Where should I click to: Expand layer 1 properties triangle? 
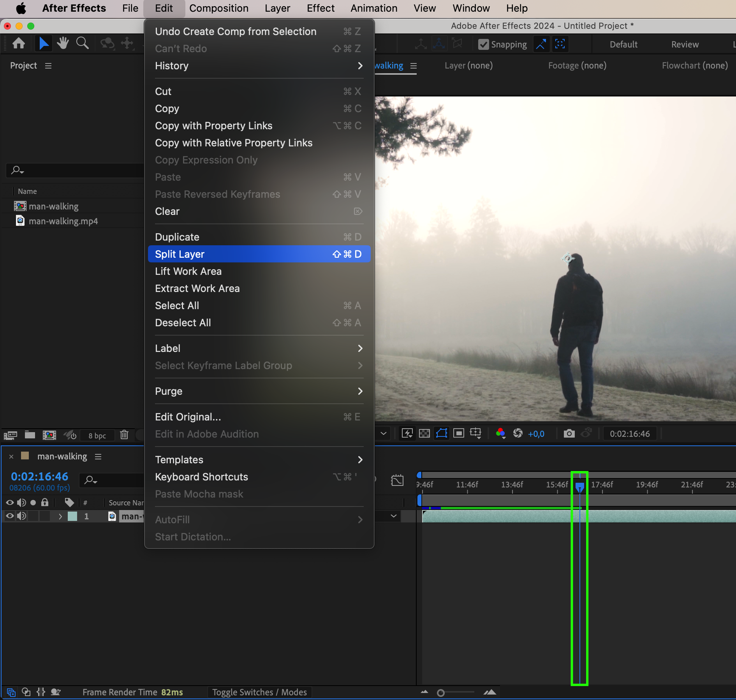[x=60, y=516]
